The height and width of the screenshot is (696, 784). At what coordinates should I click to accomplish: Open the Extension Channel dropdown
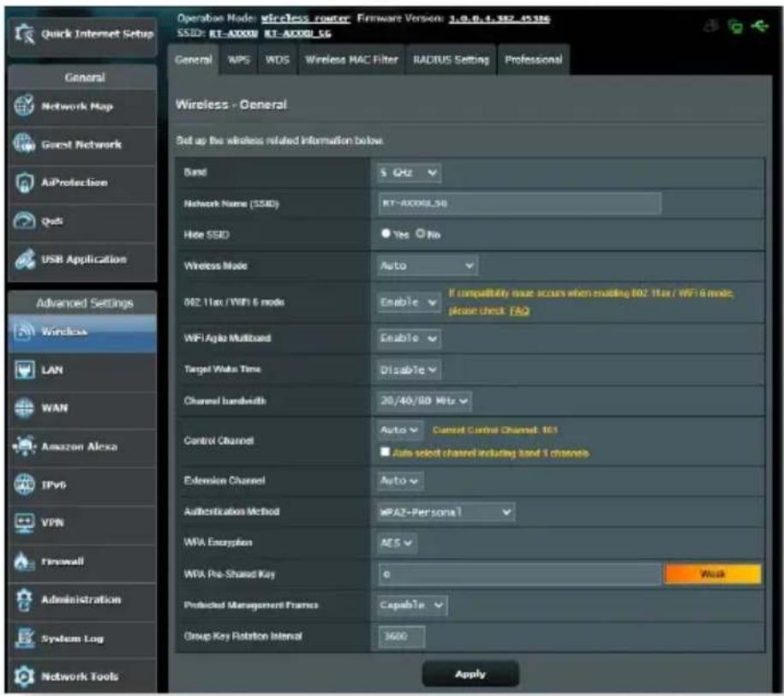(x=399, y=480)
